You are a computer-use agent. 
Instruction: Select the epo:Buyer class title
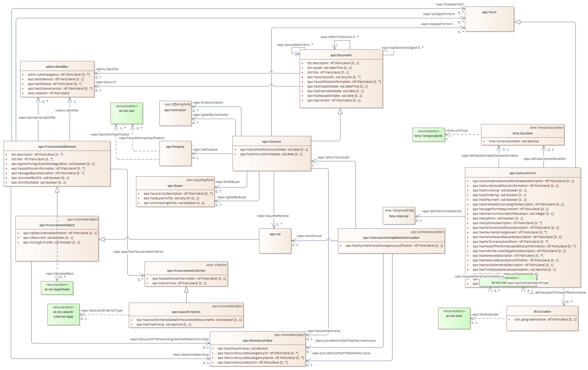coord(175,186)
